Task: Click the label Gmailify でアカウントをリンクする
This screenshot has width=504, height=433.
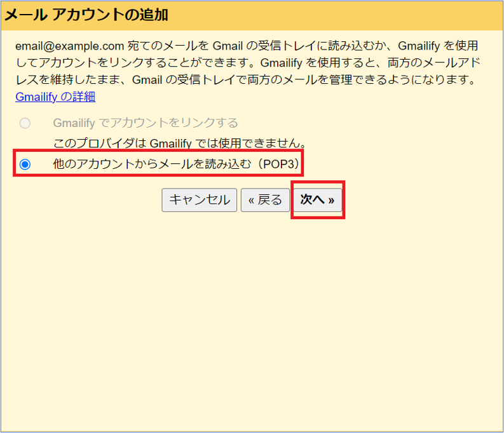Action: click(146, 123)
